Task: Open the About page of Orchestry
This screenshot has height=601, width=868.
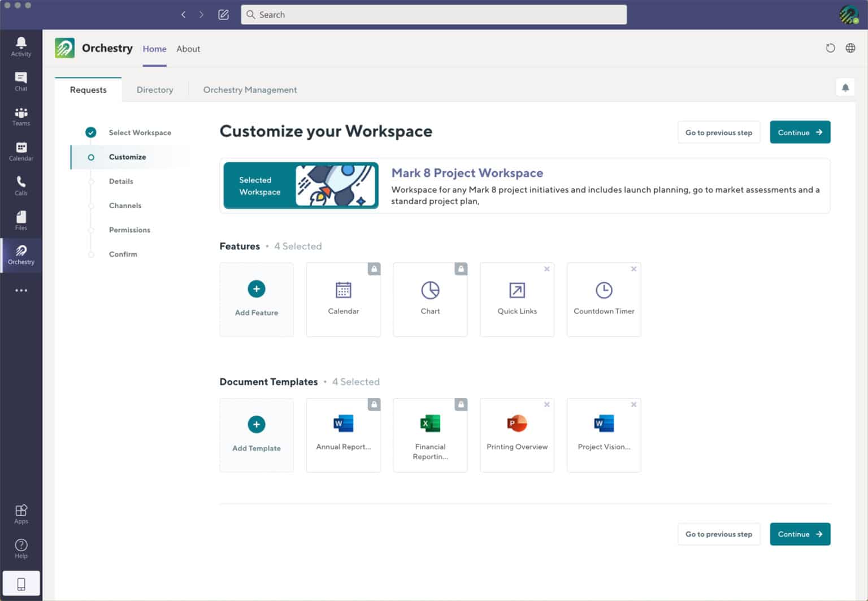Action: pyautogui.click(x=188, y=49)
